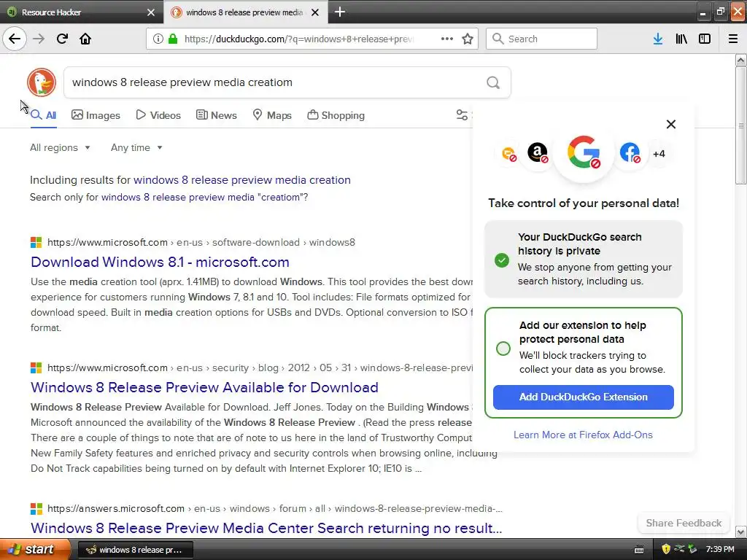Click the Microsoft logo beside answers.microsoft.com

pos(36,508)
